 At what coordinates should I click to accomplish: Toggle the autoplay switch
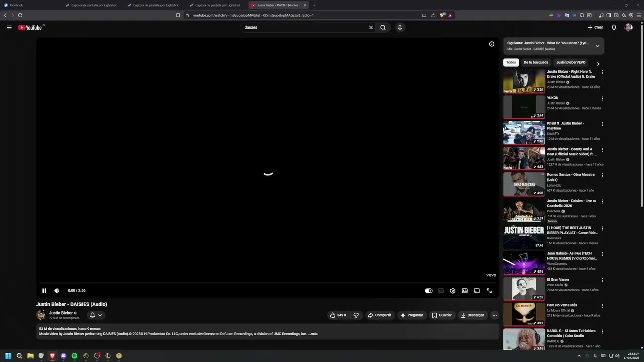(x=429, y=291)
